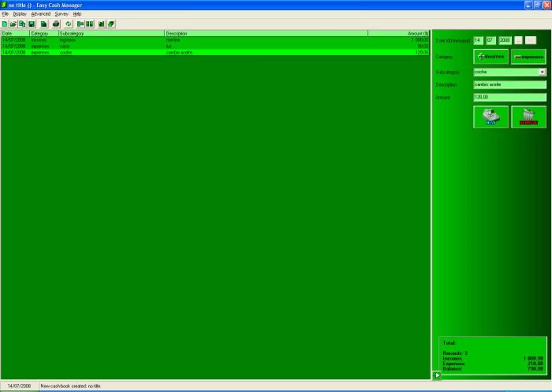The image size is (552, 392).
Task: Select the Expenses category button
Action: pos(528,56)
